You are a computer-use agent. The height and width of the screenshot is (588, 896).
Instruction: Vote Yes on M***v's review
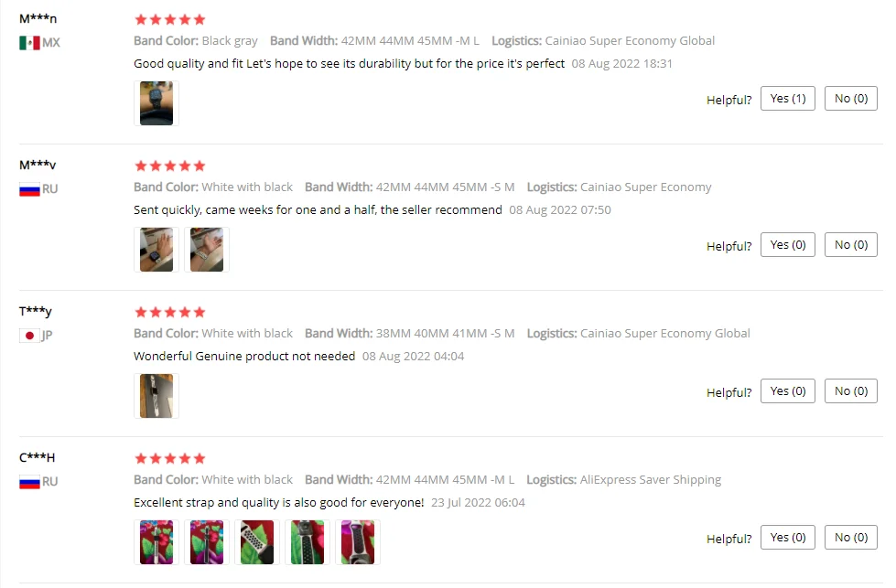click(x=787, y=245)
